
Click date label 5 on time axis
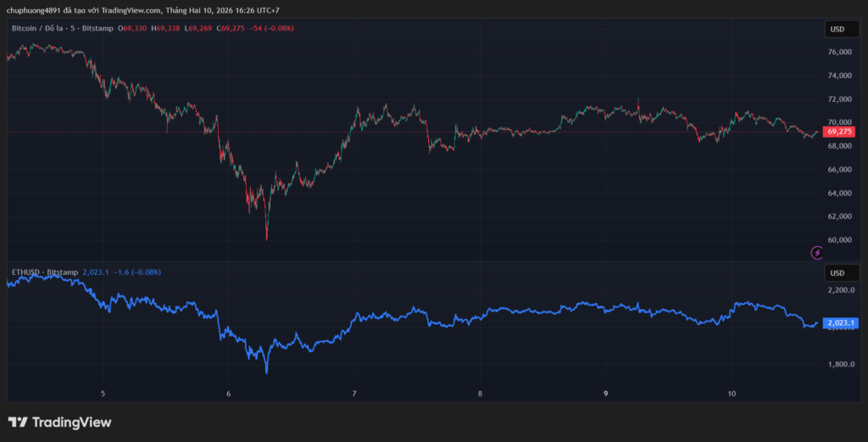(x=103, y=394)
